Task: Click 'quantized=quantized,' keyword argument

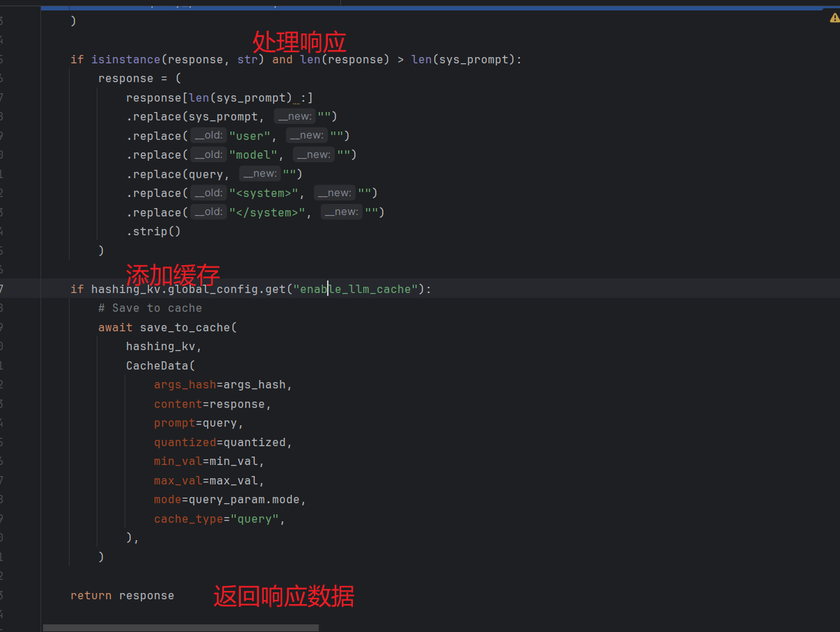Action: point(223,443)
